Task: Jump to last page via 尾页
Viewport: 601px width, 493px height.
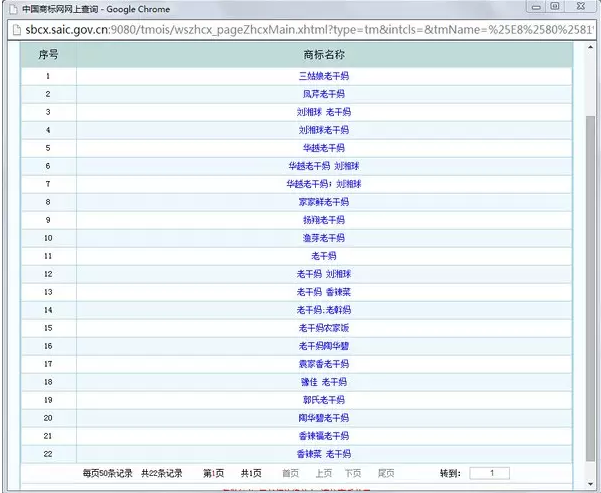Action: click(x=385, y=473)
